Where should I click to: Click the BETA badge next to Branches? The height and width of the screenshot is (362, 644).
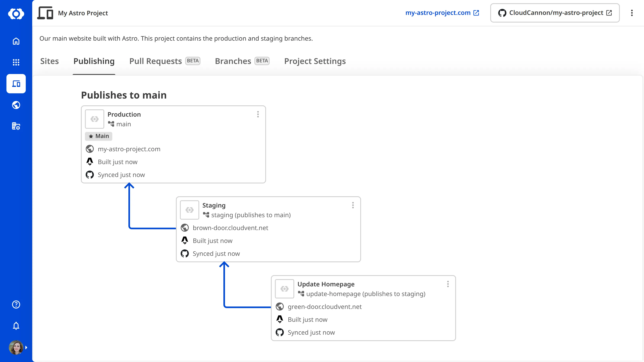(262, 61)
